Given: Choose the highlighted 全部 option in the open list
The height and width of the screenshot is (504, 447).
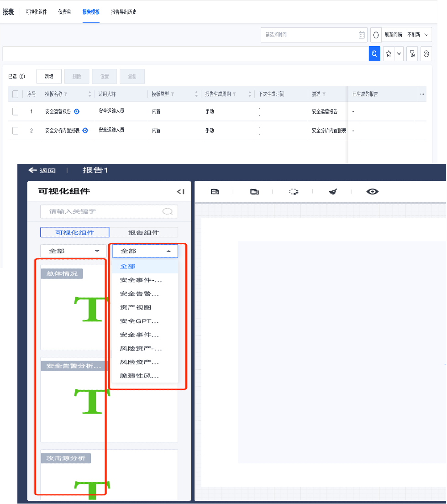Looking at the screenshot, I should [145, 267].
